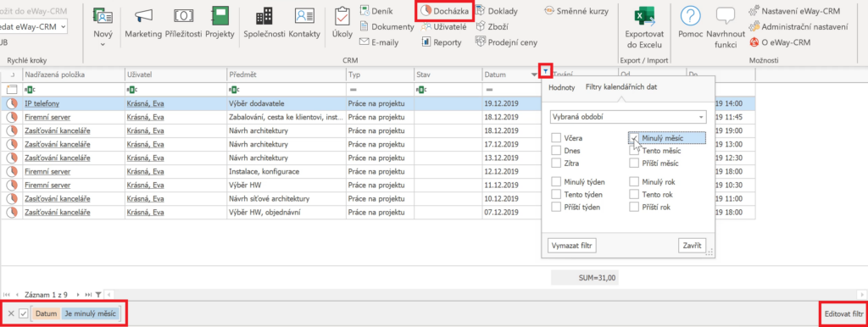Toggle the Zítra checkbox
Viewport: 868px width, 327px height.
(556, 163)
